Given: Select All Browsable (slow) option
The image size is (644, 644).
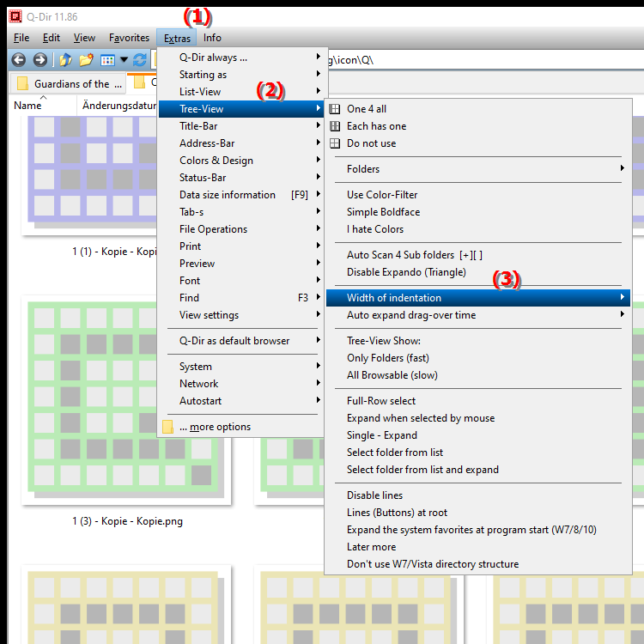Looking at the screenshot, I should (x=478, y=375).
